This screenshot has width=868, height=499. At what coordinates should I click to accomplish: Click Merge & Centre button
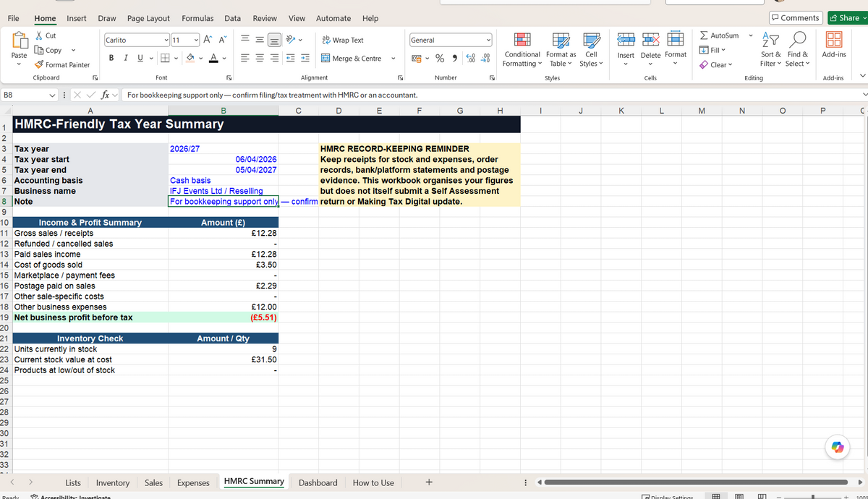pos(351,59)
